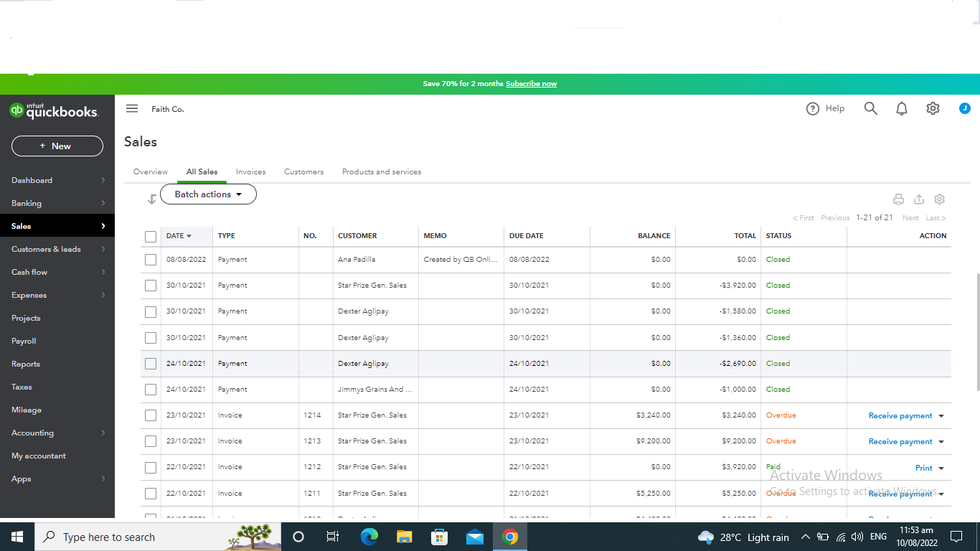Open Microsoft Store from taskbar
Image resolution: width=980 pixels, height=551 pixels.
pos(439,537)
